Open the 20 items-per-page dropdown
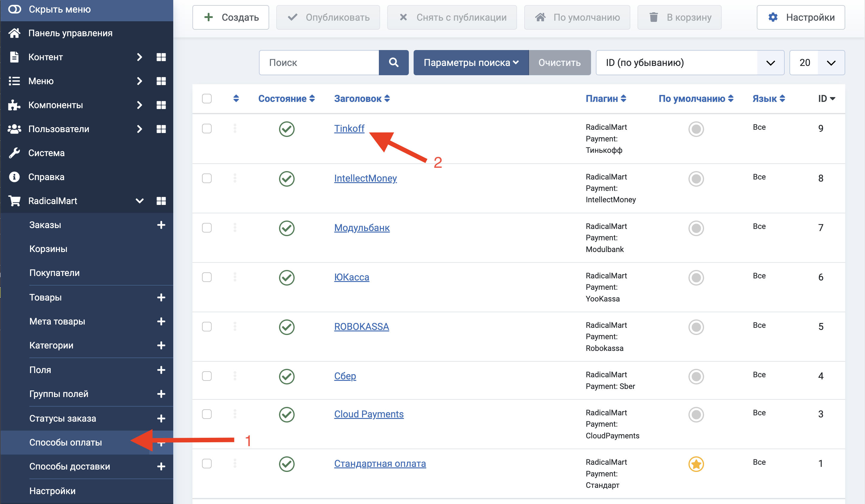The width and height of the screenshot is (865, 504). [817, 62]
